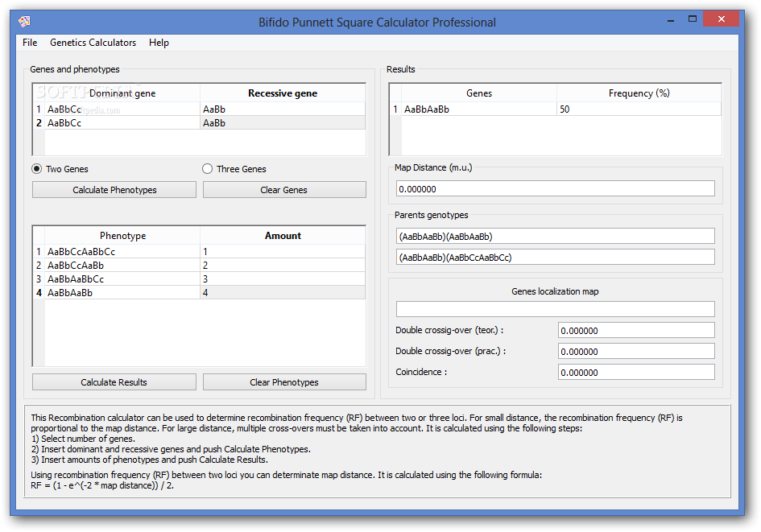Select recessive gene cell AaBb in row 1
This screenshot has width=761, height=532.
point(283,109)
